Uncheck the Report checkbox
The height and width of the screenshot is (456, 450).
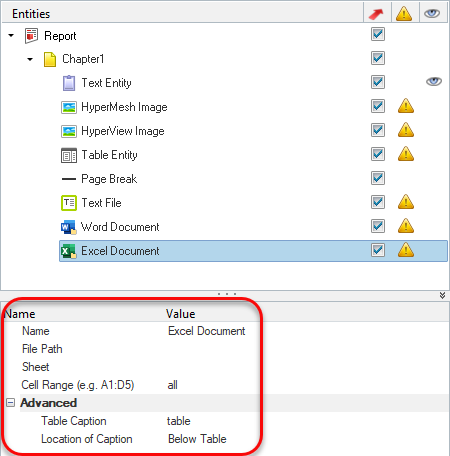coord(378,34)
